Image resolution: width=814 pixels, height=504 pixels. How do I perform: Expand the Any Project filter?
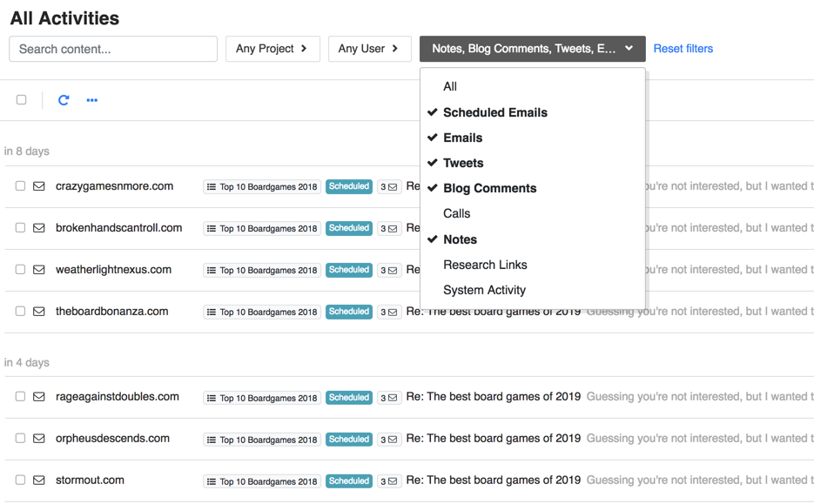click(x=272, y=49)
